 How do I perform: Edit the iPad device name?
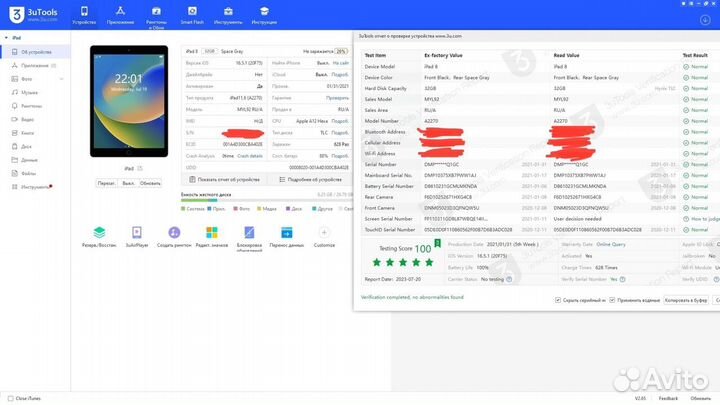140,169
